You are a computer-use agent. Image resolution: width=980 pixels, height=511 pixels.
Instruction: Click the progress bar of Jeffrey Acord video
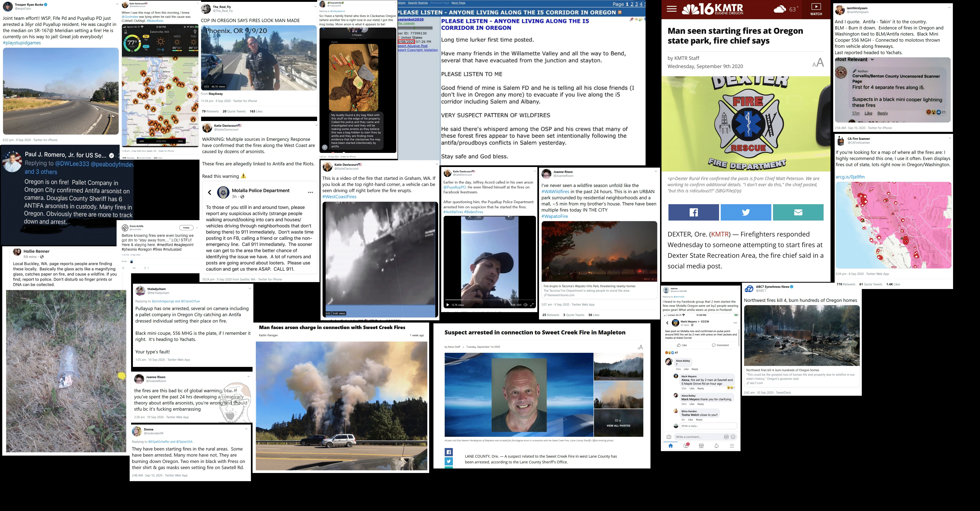coord(490,300)
